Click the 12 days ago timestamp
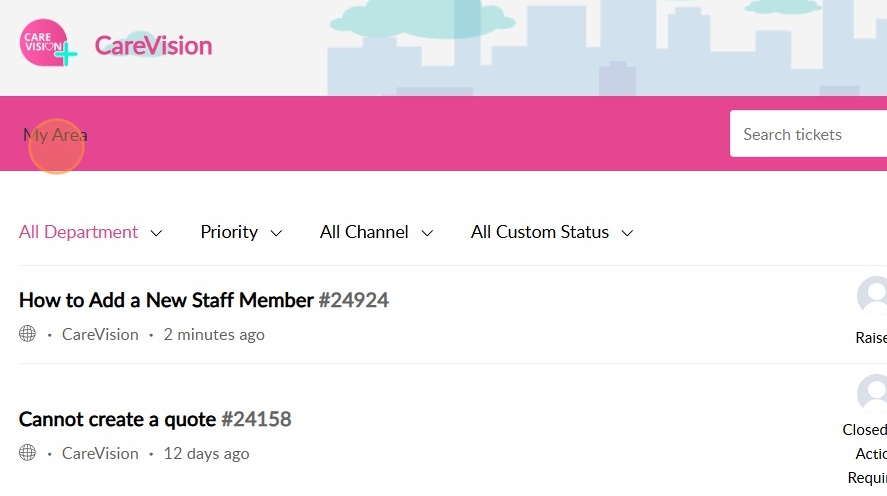 pos(206,454)
